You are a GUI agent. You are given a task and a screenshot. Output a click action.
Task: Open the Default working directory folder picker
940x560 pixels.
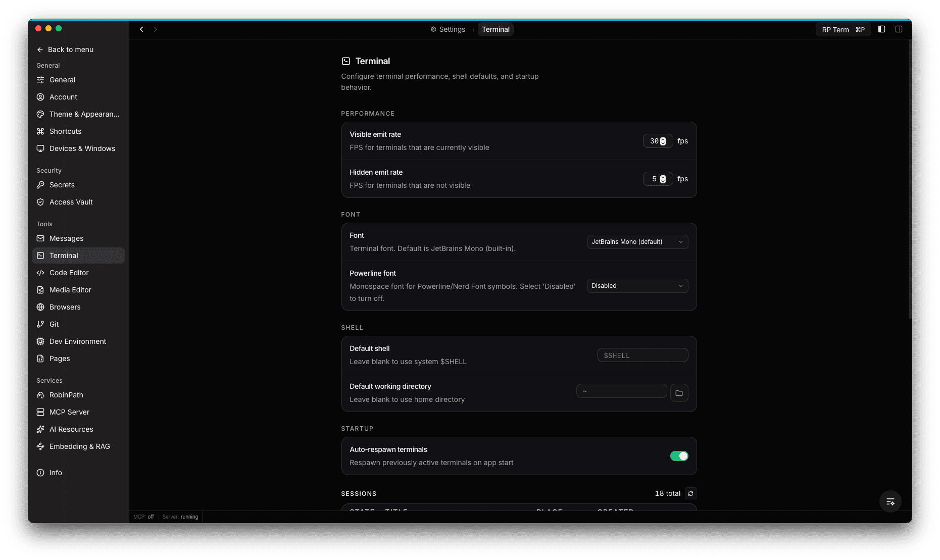click(679, 392)
